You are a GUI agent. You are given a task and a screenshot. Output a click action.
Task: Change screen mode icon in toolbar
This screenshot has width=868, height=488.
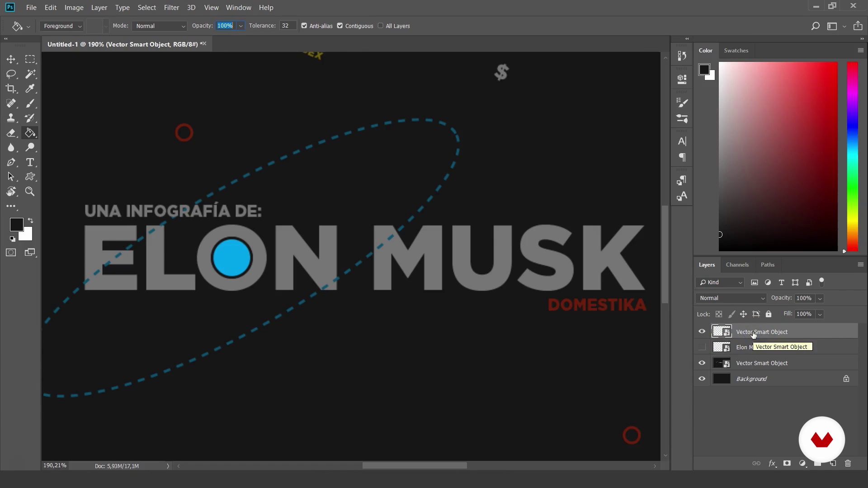(x=30, y=253)
